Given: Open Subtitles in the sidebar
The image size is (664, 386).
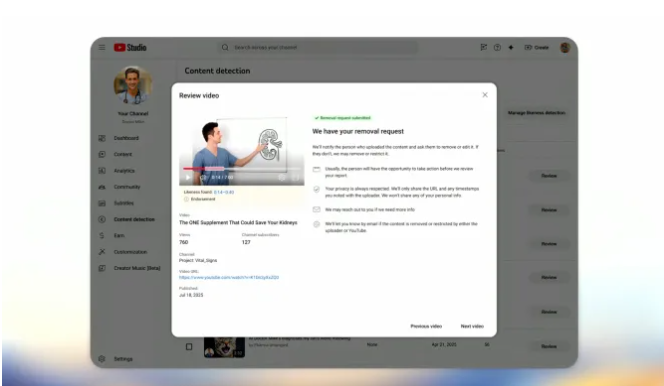Looking at the screenshot, I should pyautogui.click(x=123, y=203).
